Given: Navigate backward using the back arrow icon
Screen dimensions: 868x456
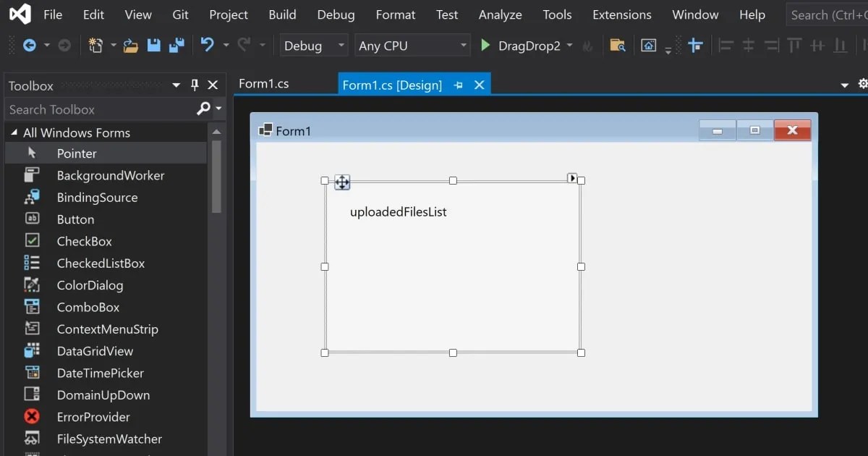Looking at the screenshot, I should [29, 45].
